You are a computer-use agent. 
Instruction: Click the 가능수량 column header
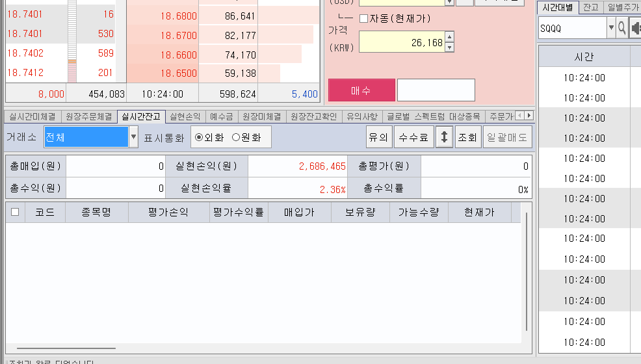point(419,212)
